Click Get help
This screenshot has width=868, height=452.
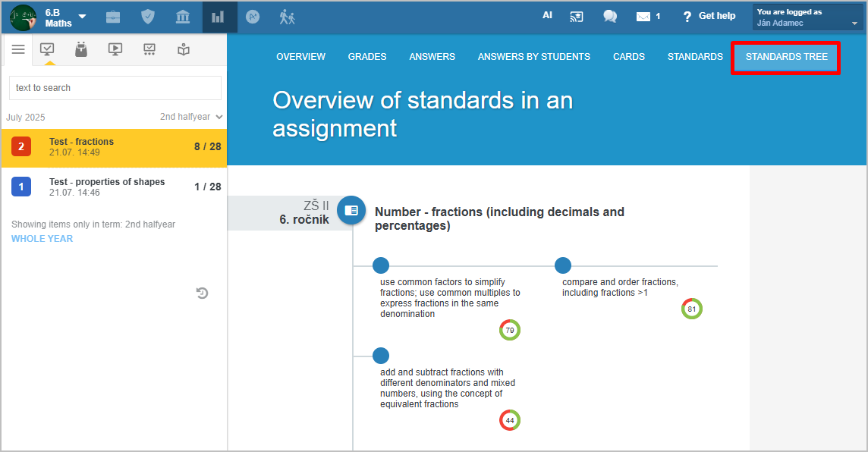coord(709,16)
